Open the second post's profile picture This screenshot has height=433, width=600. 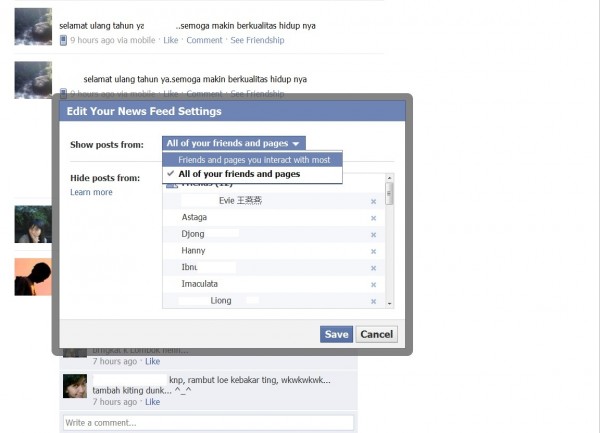33,80
